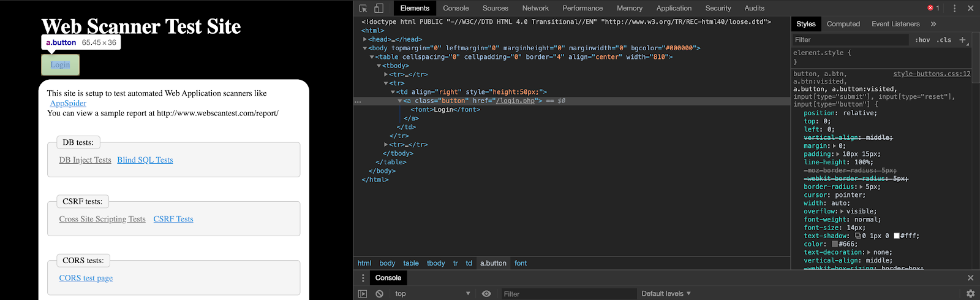
Task: Open the text-shadow editor swatch icon
Action: click(858, 236)
